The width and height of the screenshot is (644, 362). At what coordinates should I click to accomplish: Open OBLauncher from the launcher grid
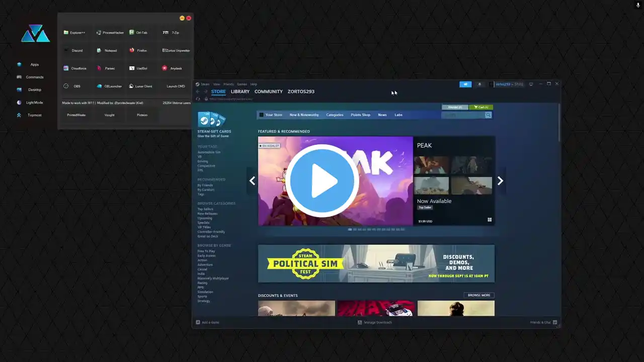point(110,86)
